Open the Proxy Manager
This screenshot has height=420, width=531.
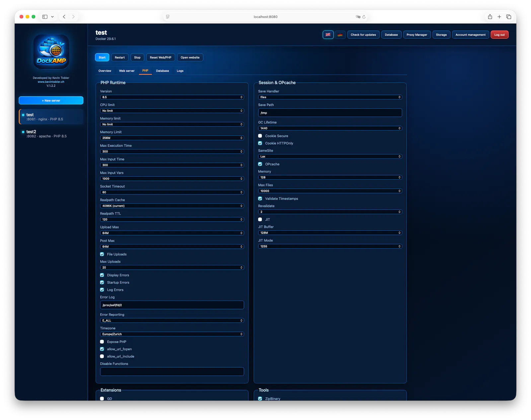tap(417, 35)
